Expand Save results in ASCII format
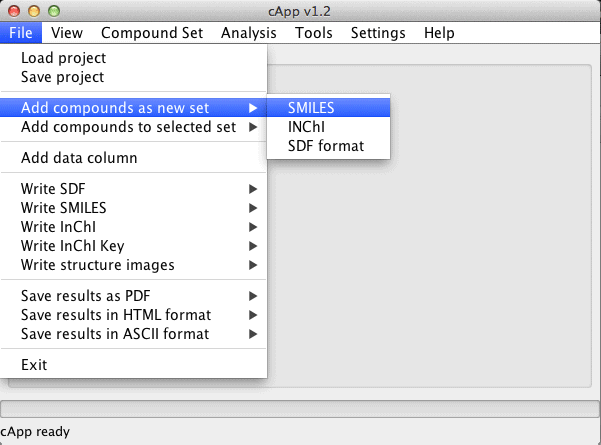The height and width of the screenshot is (445, 601). [x=133, y=334]
